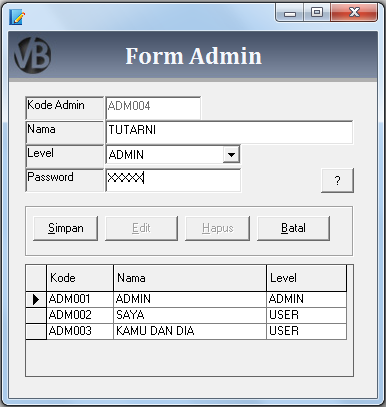Click the USER level cell for SAYA

[x=307, y=315]
